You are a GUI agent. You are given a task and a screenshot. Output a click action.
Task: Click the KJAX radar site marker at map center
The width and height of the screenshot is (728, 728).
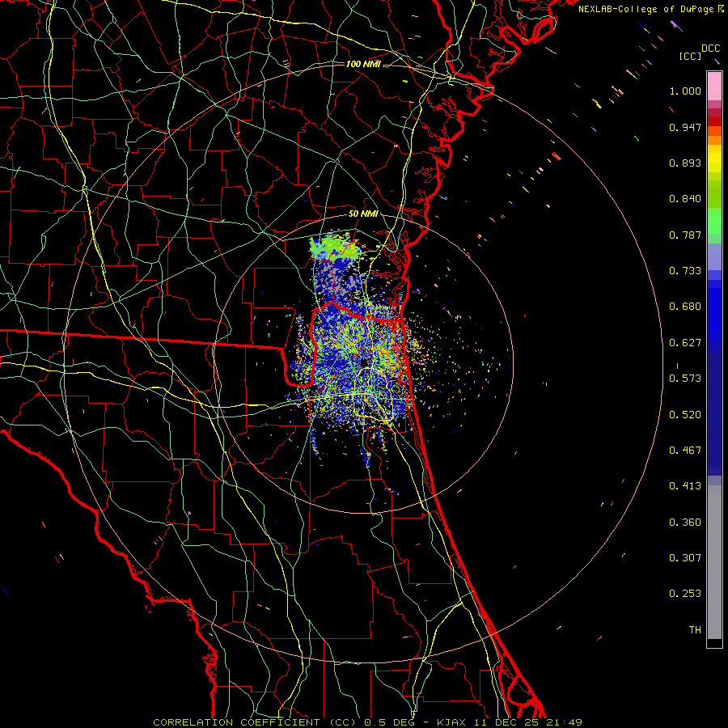pos(364,362)
